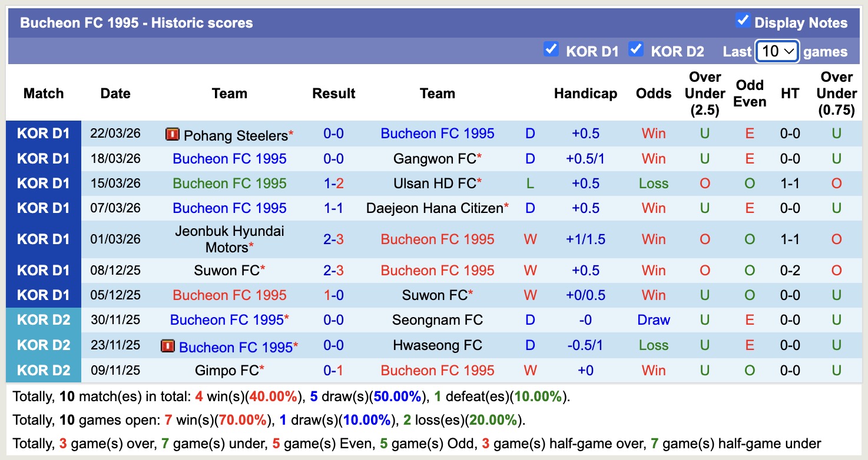Select the Hwaseong FC team name
The height and width of the screenshot is (460, 868).
(x=437, y=345)
